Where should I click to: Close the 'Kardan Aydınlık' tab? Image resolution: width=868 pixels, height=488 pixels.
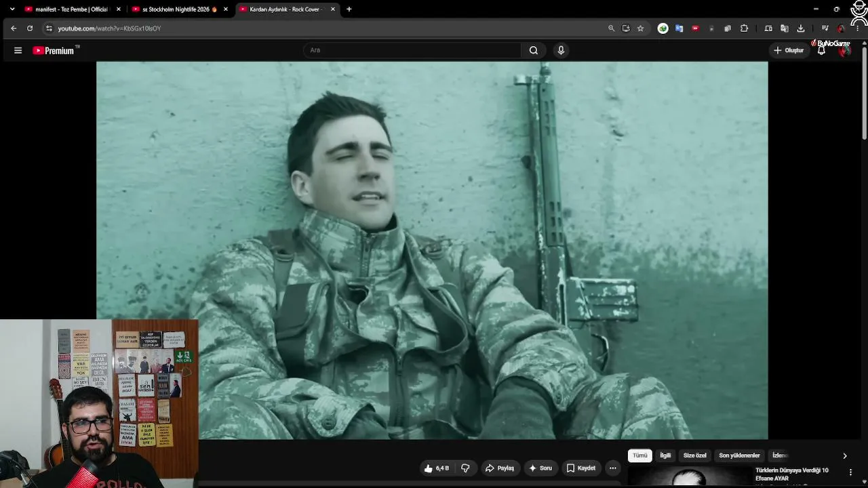click(333, 9)
